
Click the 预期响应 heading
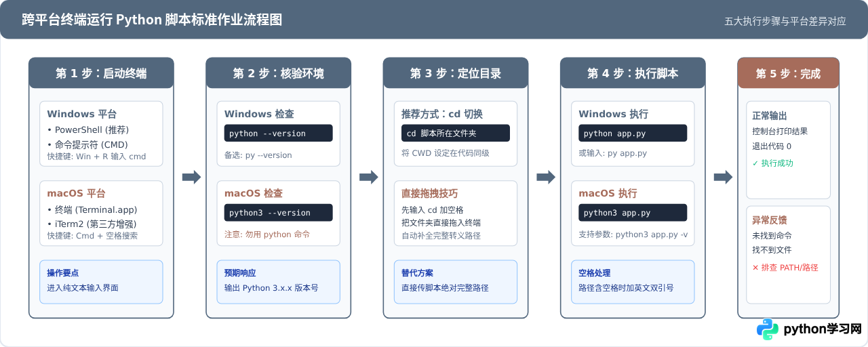click(x=241, y=273)
